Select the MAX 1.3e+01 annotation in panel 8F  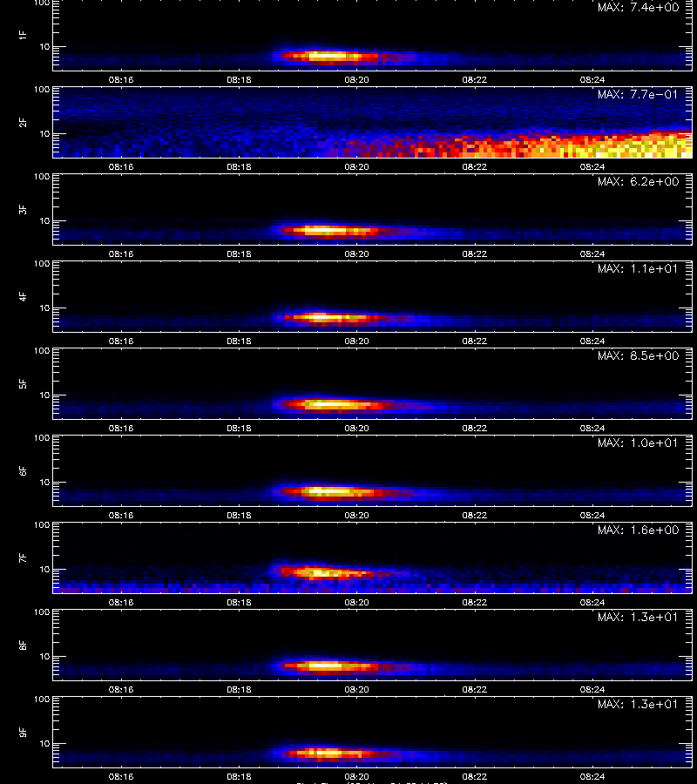(638, 617)
